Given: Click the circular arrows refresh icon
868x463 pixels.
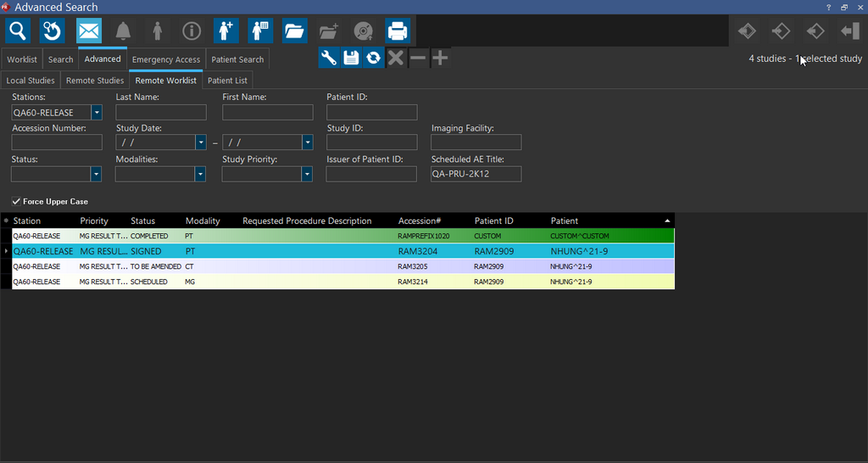Looking at the screenshot, I should pos(373,58).
